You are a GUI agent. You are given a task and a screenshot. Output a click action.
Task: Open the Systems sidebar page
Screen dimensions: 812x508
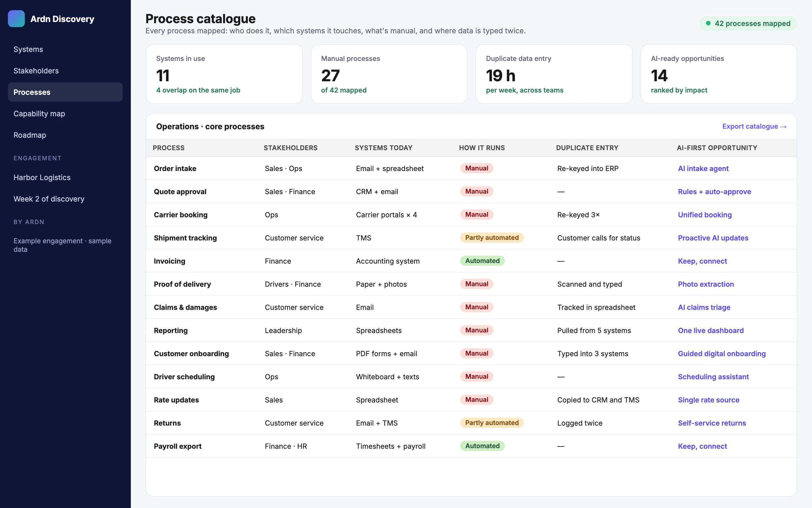65,49
